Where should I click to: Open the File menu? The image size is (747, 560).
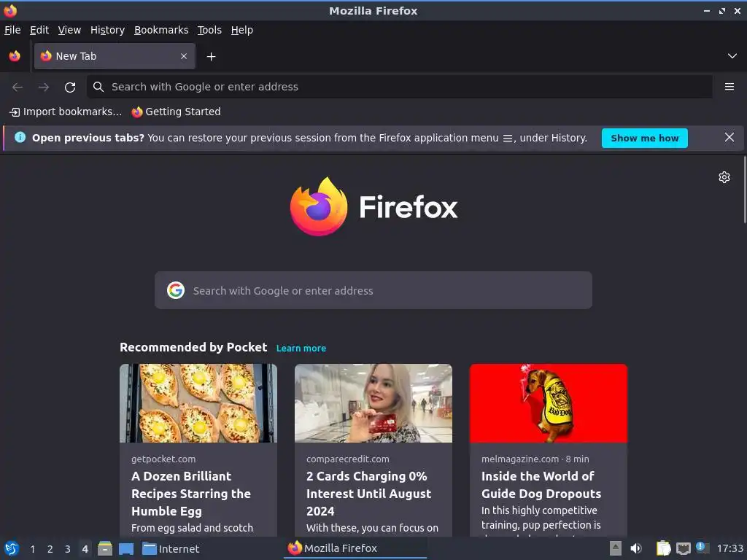point(12,30)
